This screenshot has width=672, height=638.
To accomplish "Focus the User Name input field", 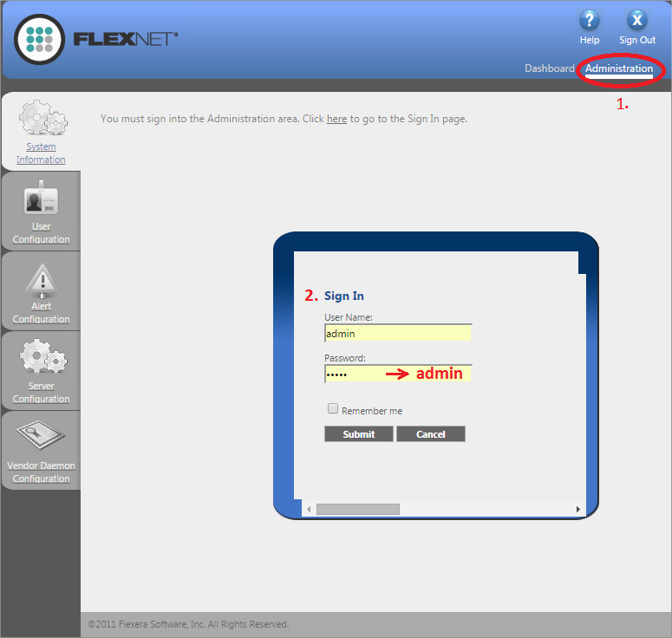I will point(398,333).
